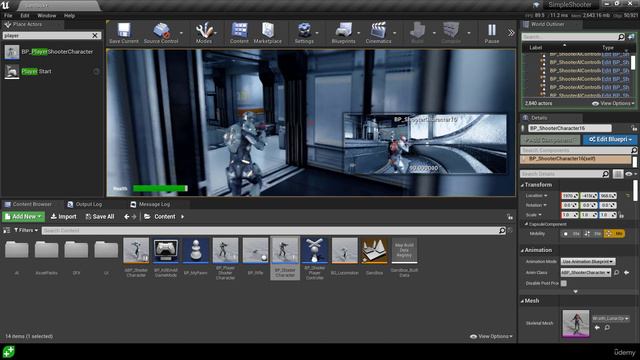This screenshot has width=640, height=360.
Task: Collapse the Animation section
Action: pyautogui.click(x=522, y=250)
